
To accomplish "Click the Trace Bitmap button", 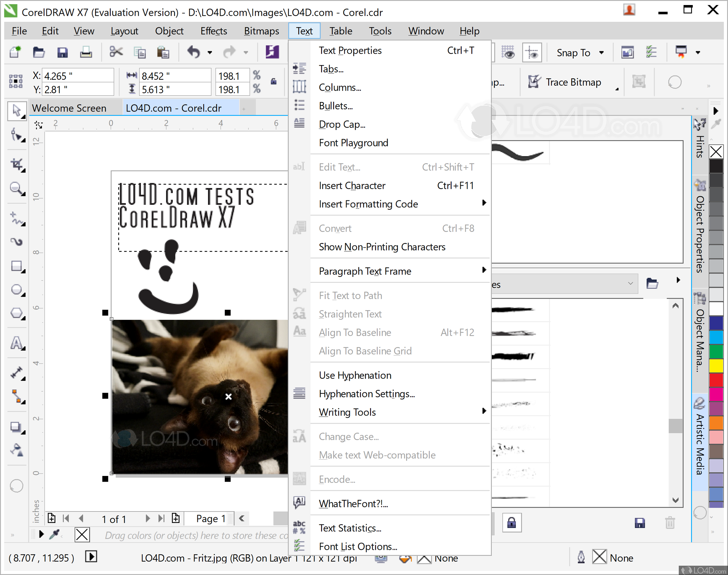I will pos(573,82).
